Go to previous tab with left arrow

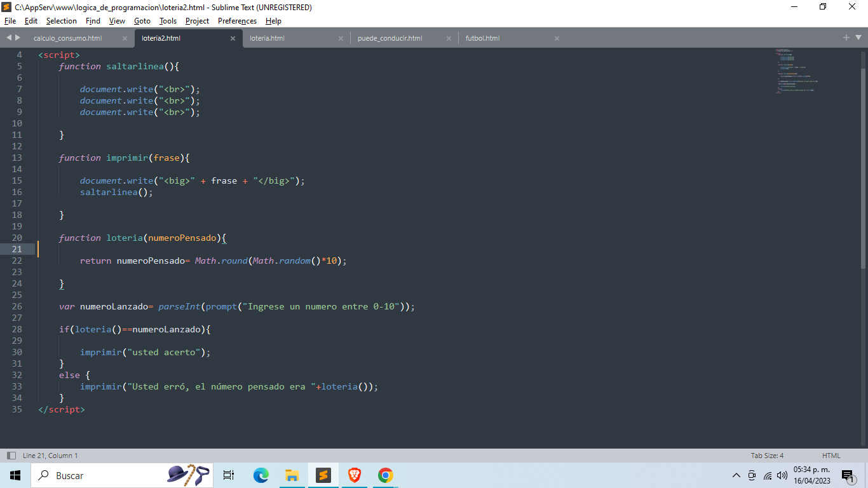(9, 38)
